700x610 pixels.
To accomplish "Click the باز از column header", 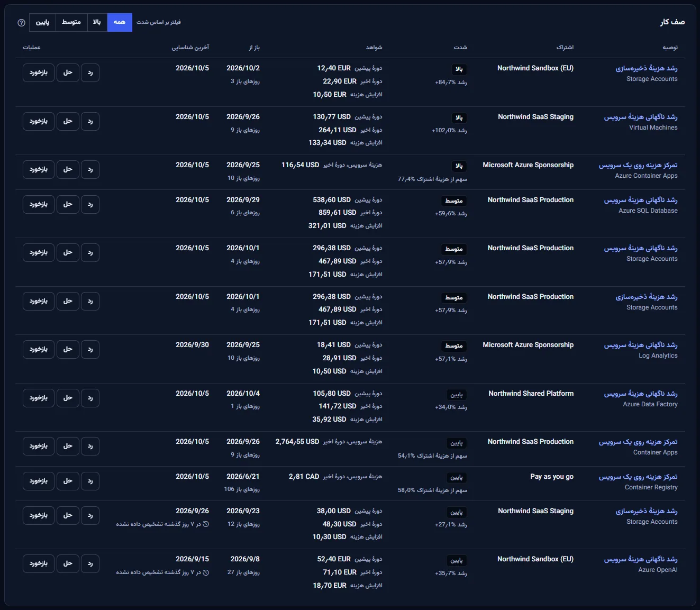I will pos(254,48).
